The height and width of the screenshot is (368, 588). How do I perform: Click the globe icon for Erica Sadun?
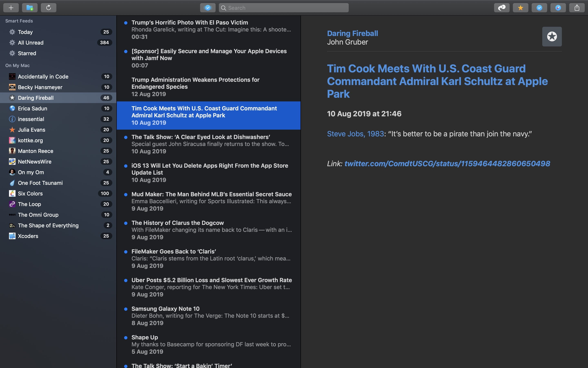click(x=12, y=108)
